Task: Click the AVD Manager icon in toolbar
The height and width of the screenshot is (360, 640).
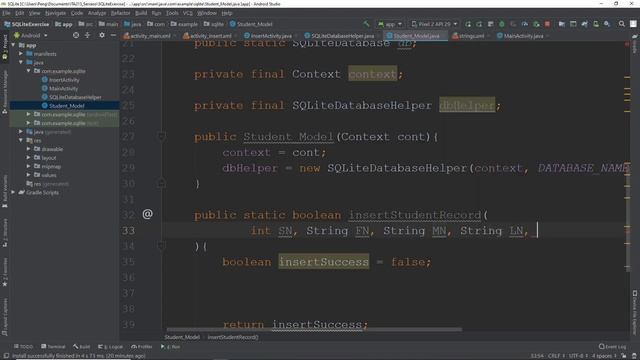Action: [x=596, y=24]
